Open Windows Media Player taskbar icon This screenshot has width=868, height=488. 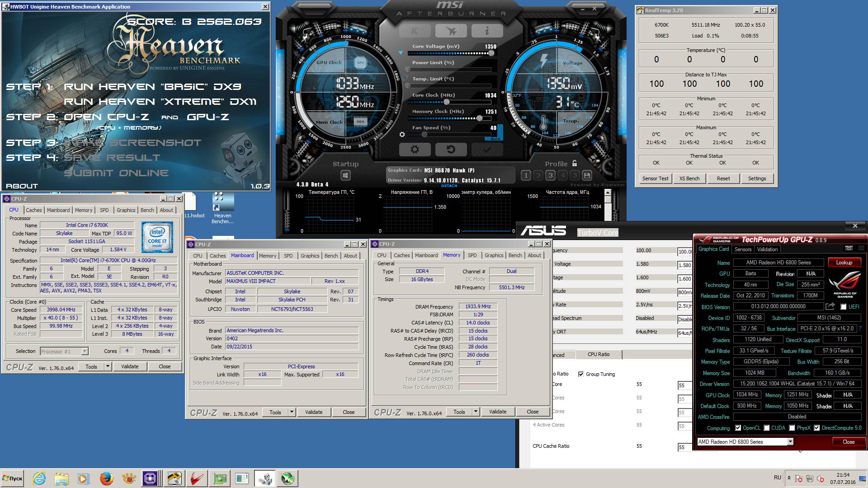(x=83, y=479)
